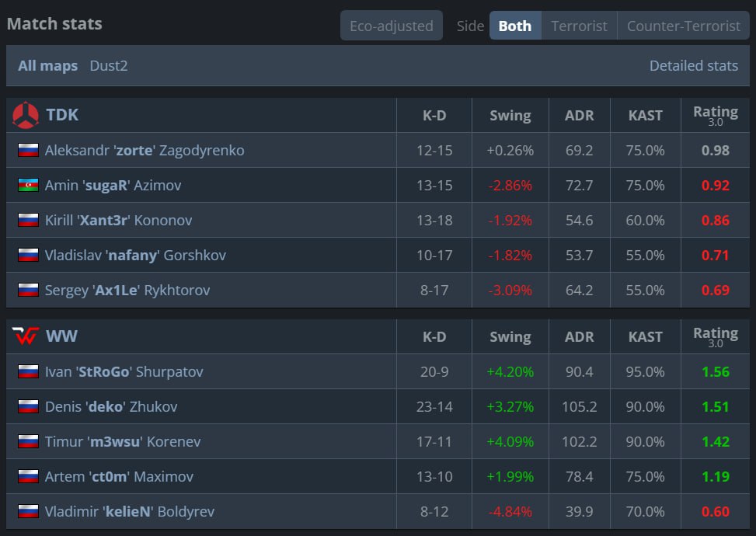This screenshot has width=756, height=536.
Task: Click the flag icon beside StRoGo
Action: coord(28,371)
